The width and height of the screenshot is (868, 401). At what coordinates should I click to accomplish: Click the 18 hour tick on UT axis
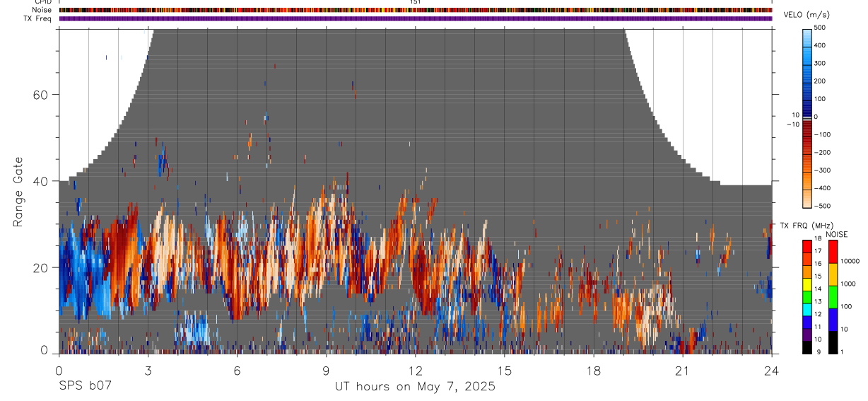[594, 371]
